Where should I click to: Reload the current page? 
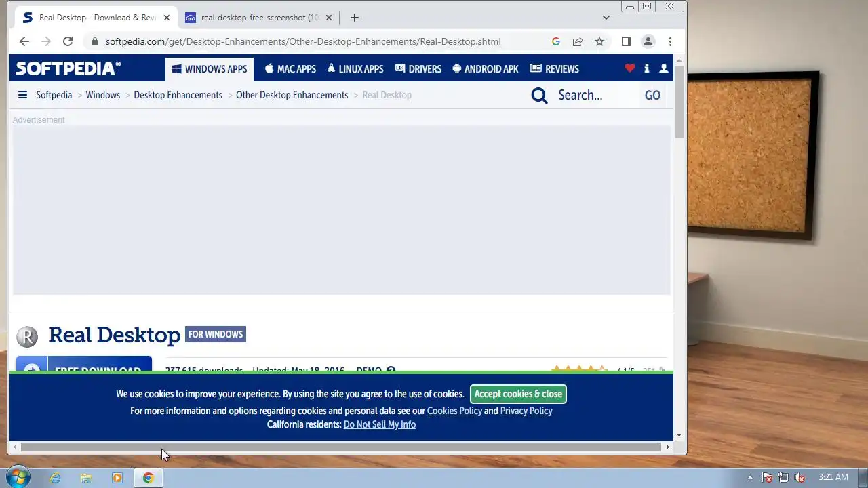68,41
